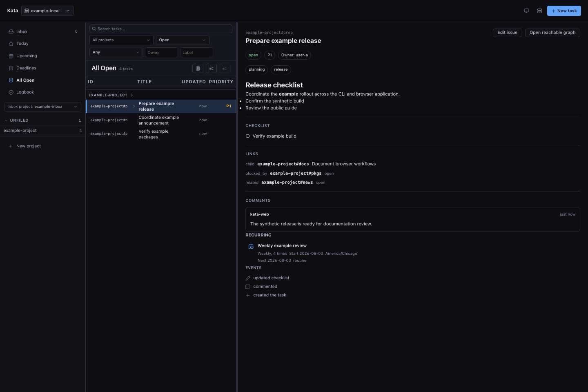Click the Owner: user-a badge
The image size is (588, 392).
[x=294, y=55]
